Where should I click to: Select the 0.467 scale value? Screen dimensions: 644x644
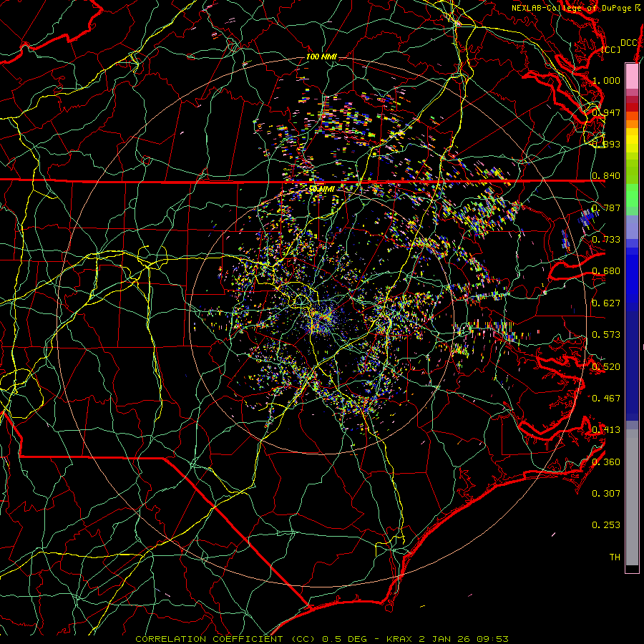click(606, 399)
